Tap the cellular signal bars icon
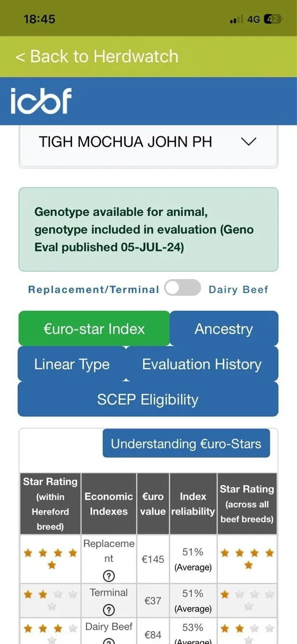The width and height of the screenshot is (297, 644). pos(236,20)
